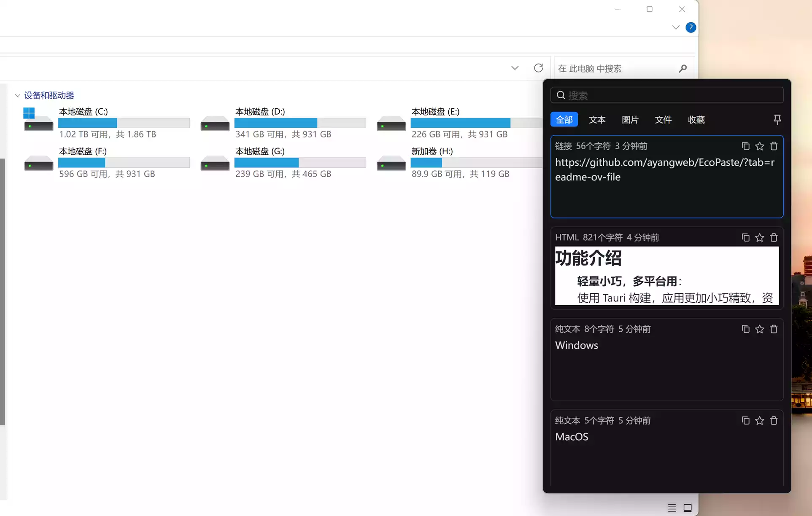Screen dimensions: 812x516
Task: Collapse the 设备和驱动器 group
Action: [x=18, y=96]
